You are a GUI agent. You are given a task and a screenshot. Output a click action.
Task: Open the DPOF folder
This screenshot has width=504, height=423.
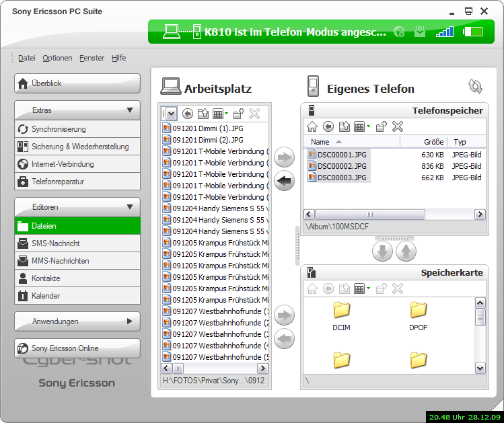click(418, 316)
